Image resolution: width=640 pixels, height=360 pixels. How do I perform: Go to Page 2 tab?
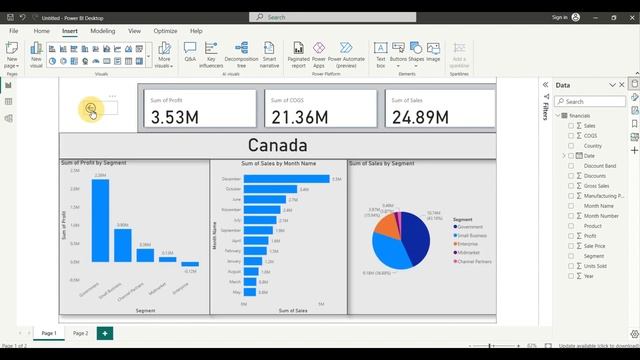80,333
